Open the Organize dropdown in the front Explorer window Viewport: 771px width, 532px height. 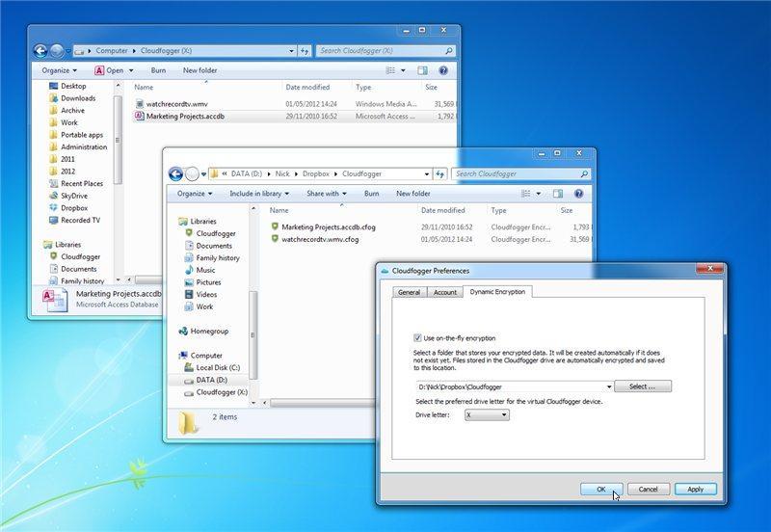point(195,193)
